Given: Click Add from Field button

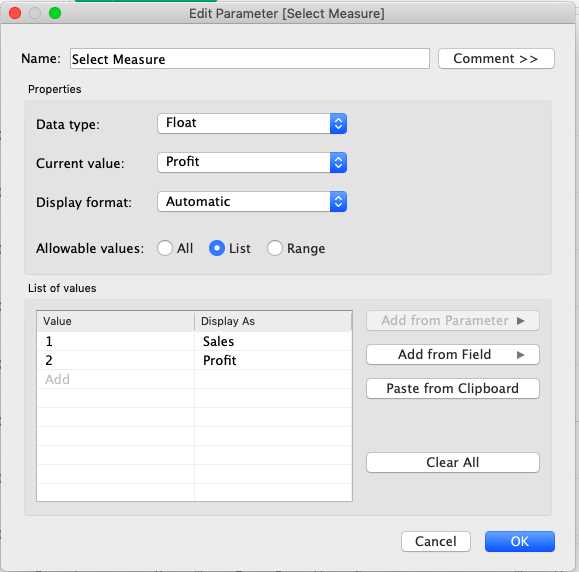Looking at the screenshot, I should [453, 354].
